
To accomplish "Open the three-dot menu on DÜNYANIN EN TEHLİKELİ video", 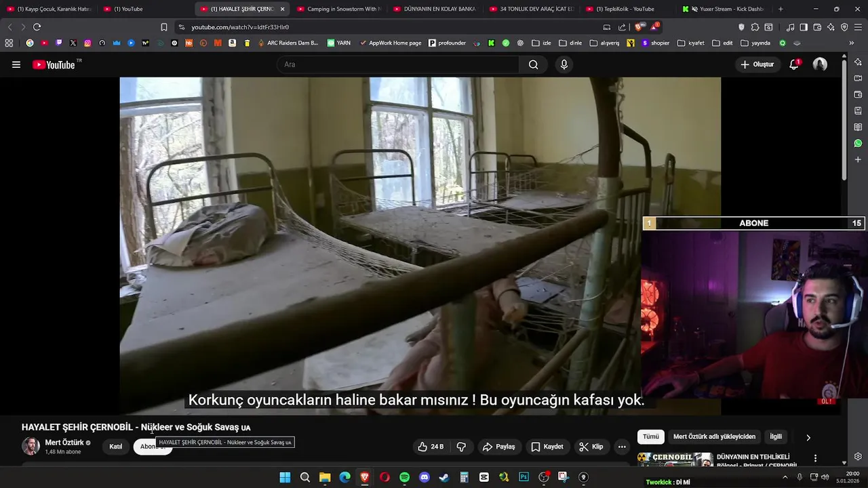I will click(815, 458).
